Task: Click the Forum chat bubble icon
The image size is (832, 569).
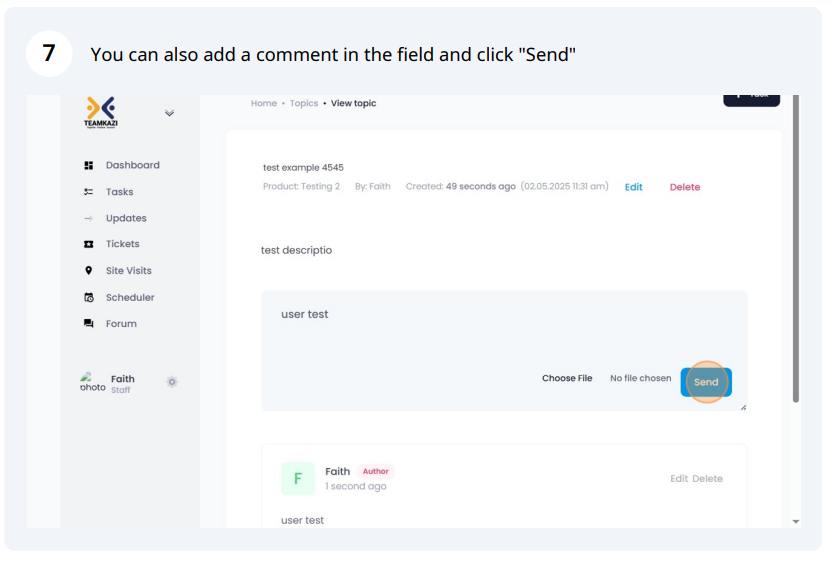Action: pos(89,323)
